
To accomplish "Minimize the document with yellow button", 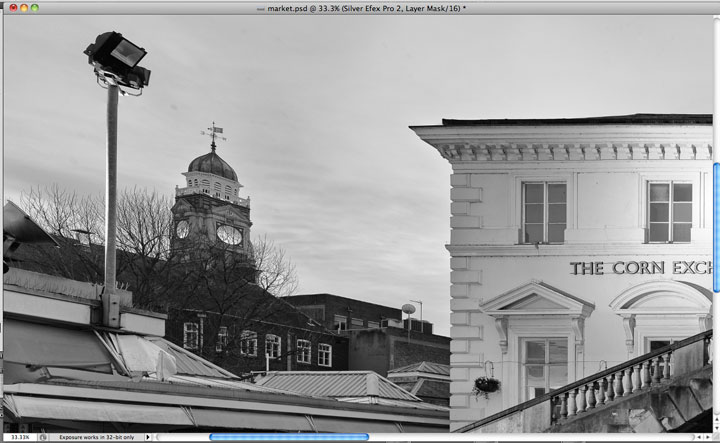I will coord(24,8).
